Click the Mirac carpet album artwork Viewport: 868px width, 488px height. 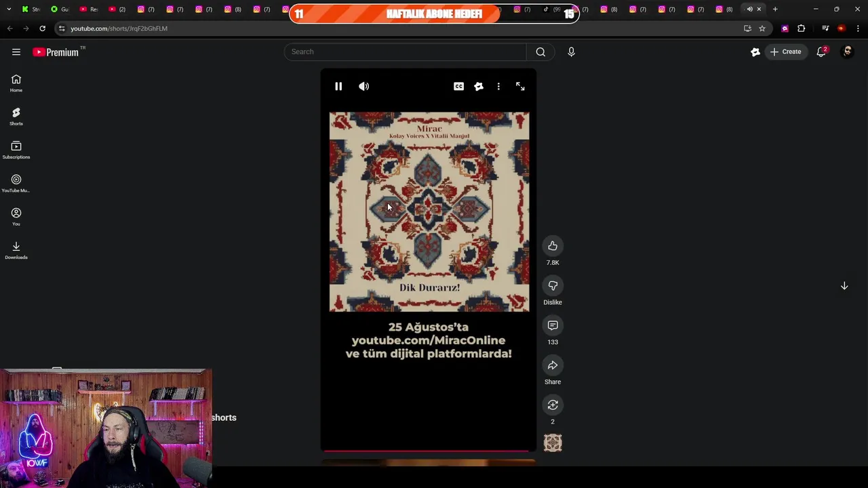429,211
